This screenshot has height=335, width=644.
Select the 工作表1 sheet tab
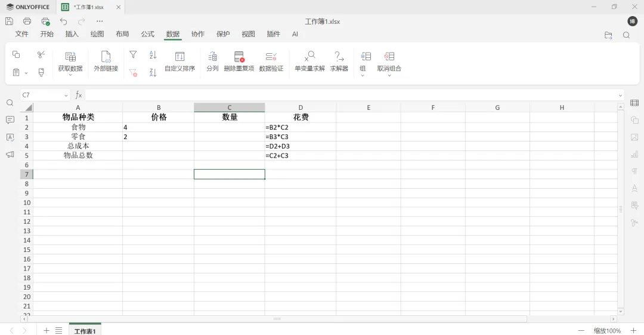85,330
